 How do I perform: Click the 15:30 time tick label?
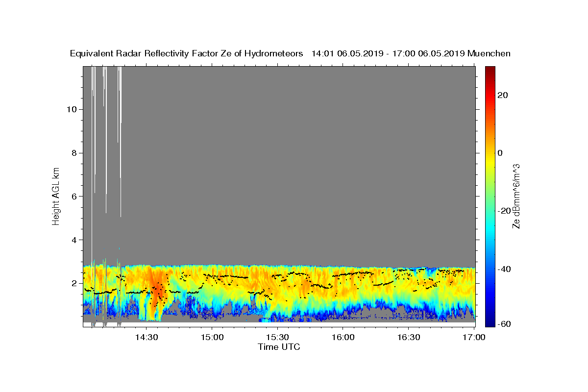pos(277,337)
